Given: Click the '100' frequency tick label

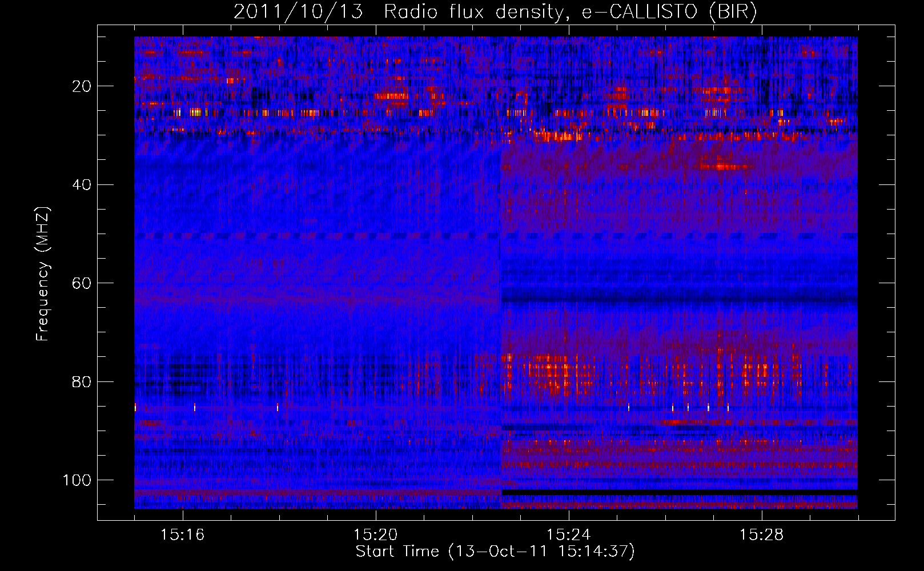Looking at the screenshot, I should click(x=77, y=480).
